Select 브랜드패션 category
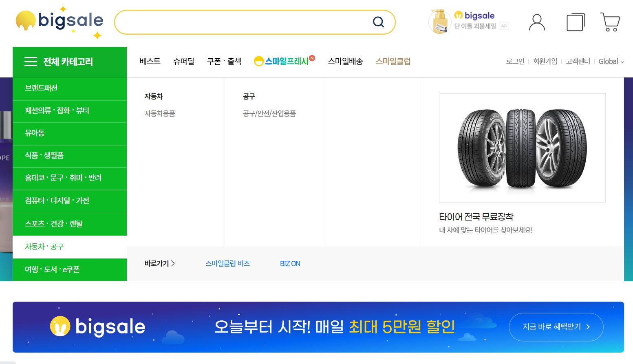 click(70, 88)
